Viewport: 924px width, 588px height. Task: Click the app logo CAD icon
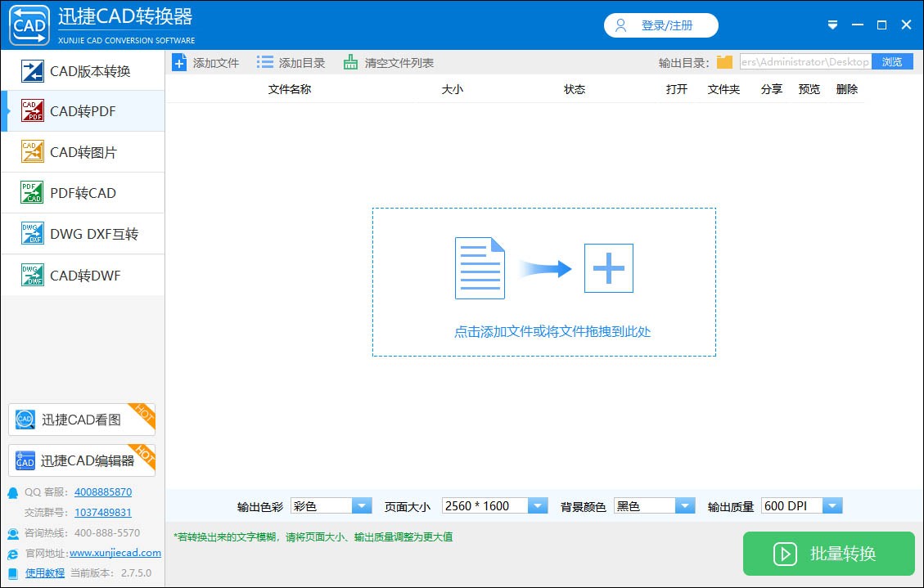point(29,25)
